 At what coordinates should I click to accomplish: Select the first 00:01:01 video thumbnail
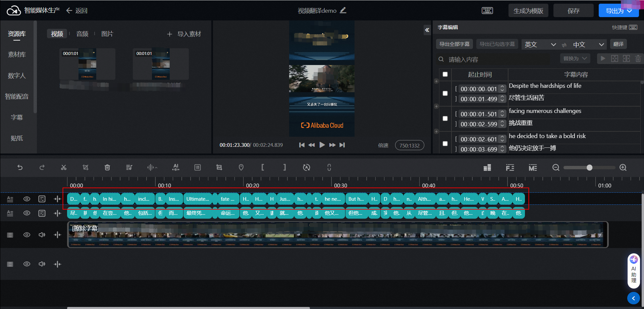point(88,64)
